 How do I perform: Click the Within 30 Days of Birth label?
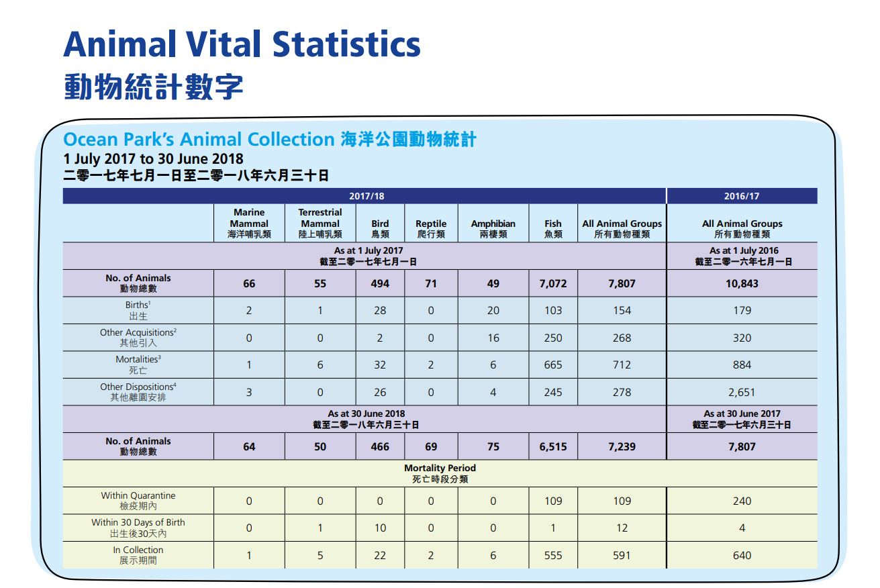(138, 528)
